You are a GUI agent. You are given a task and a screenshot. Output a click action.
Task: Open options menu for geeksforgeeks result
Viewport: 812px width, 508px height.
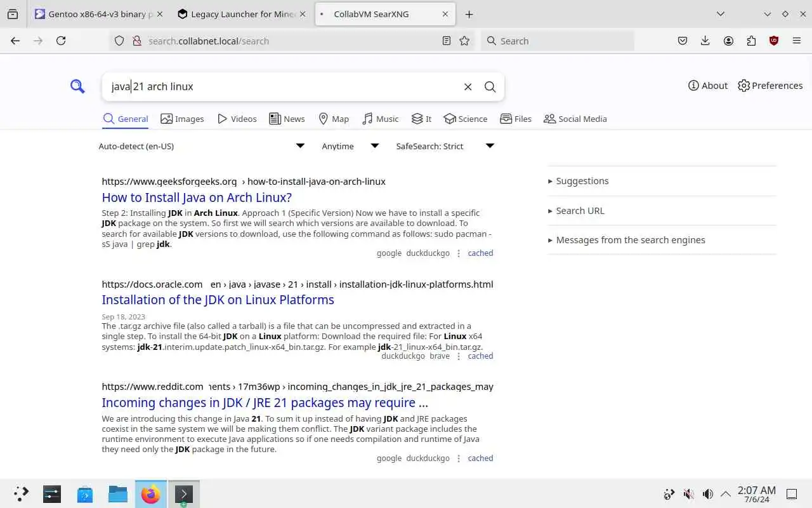[x=459, y=253]
